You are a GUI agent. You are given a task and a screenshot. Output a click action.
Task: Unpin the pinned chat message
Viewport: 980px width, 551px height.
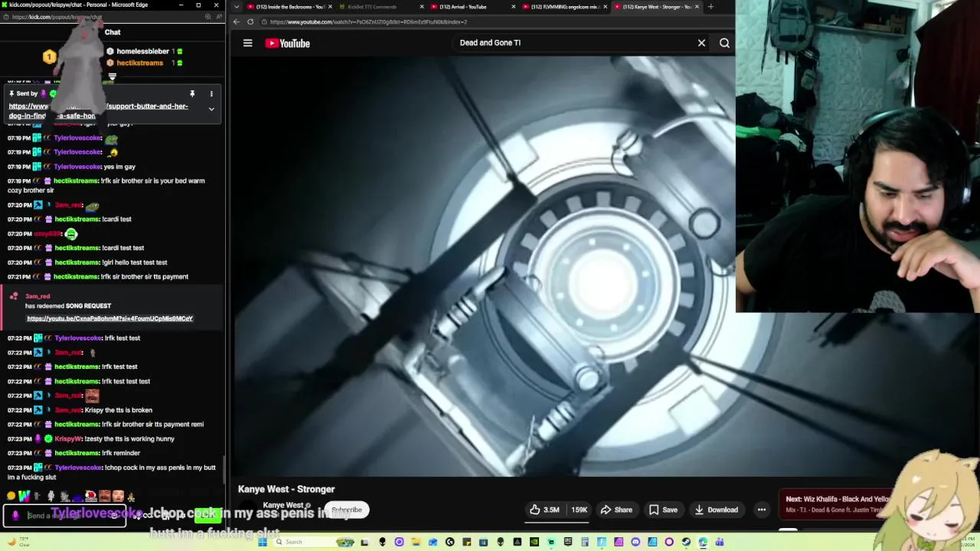click(192, 94)
